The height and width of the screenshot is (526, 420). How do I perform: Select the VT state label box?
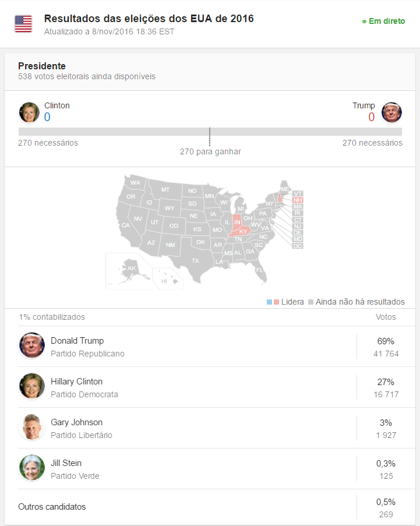tap(298, 193)
